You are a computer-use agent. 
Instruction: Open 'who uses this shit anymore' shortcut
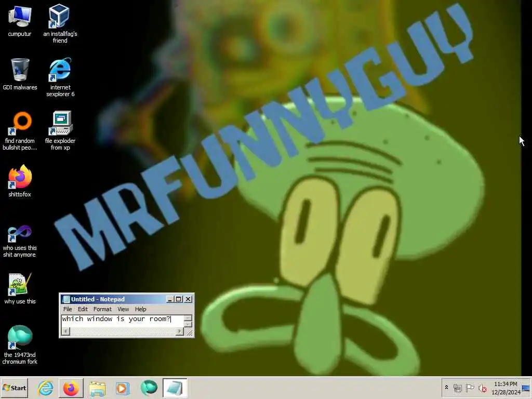(x=20, y=241)
